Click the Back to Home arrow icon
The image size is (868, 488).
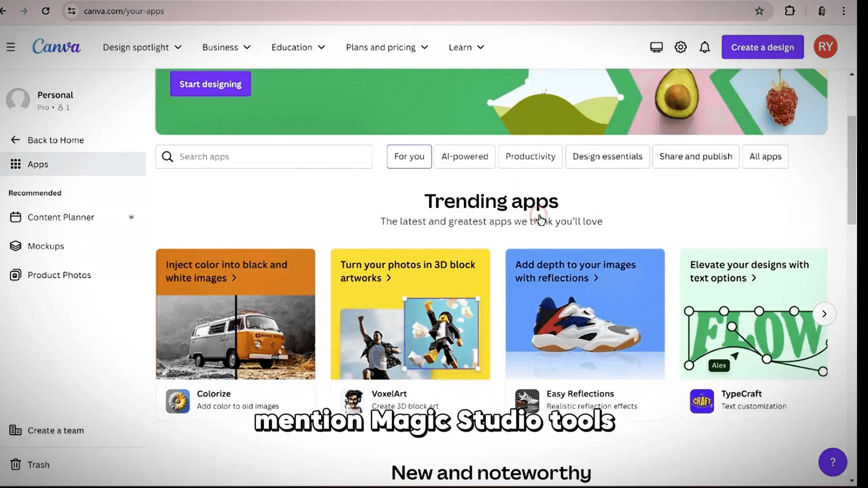[x=15, y=140]
